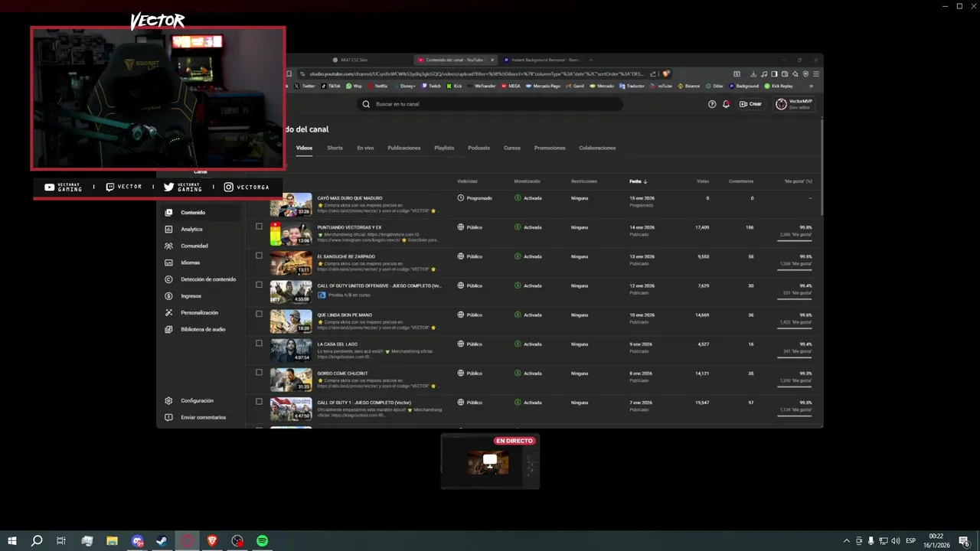Click the Kick Replay bookmark
This screenshot has height=551, width=980.
779,86
